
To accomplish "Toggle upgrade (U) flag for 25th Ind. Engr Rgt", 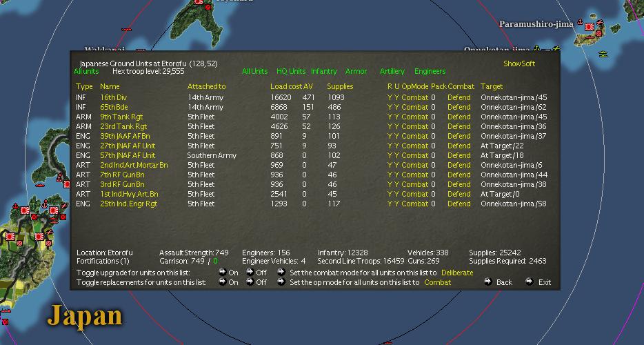I will coord(396,204).
